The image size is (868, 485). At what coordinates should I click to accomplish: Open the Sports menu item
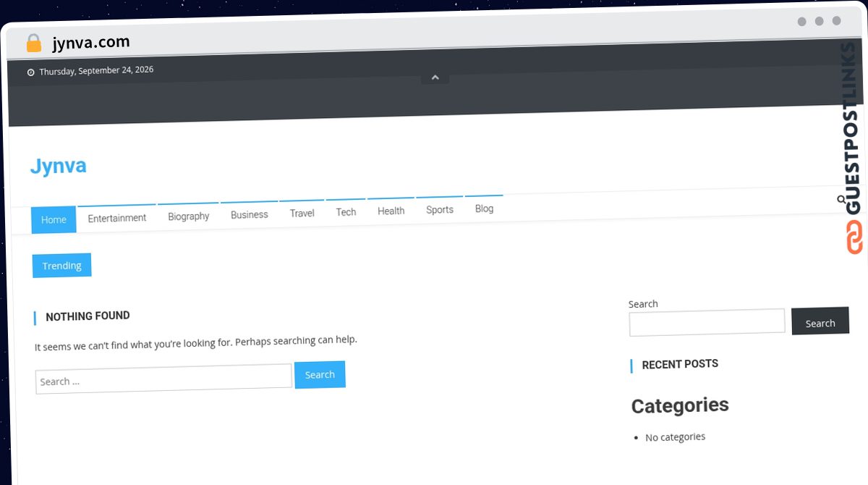(440, 209)
